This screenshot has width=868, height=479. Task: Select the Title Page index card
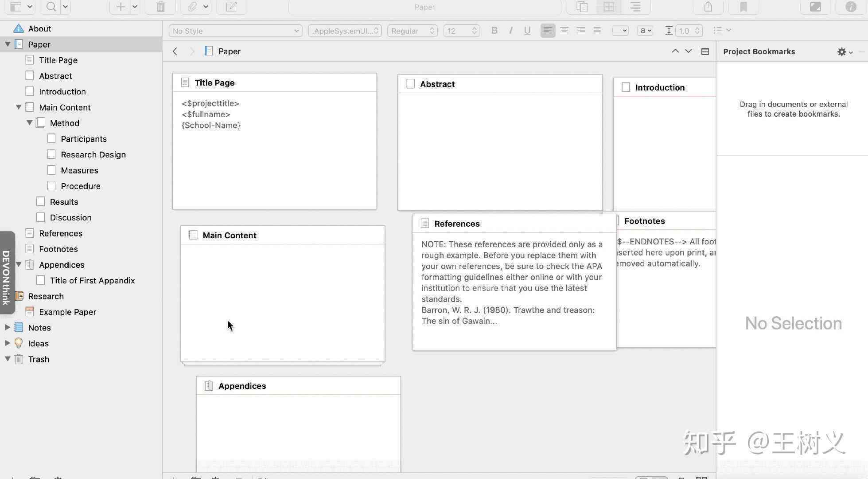point(274,141)
